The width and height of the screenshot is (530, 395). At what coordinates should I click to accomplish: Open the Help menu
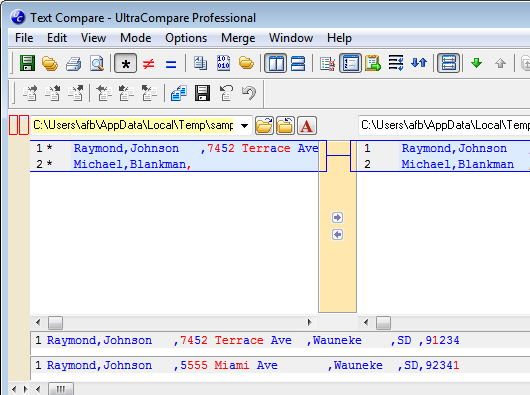(339, 38)
